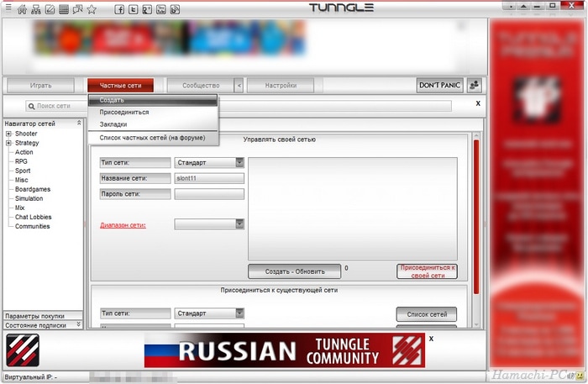Click the Создать - Обновить button
Screen dimensions: 588x384
(294, 271)
